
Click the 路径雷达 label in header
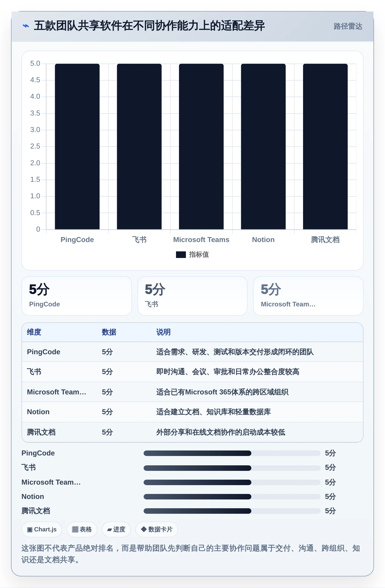tap(348, 26)
